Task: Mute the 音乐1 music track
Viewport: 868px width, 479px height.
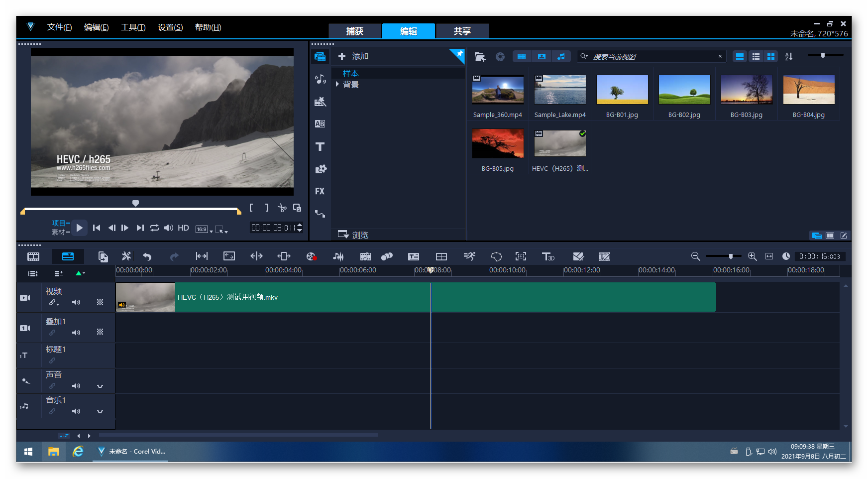Action: coord(76,411)
